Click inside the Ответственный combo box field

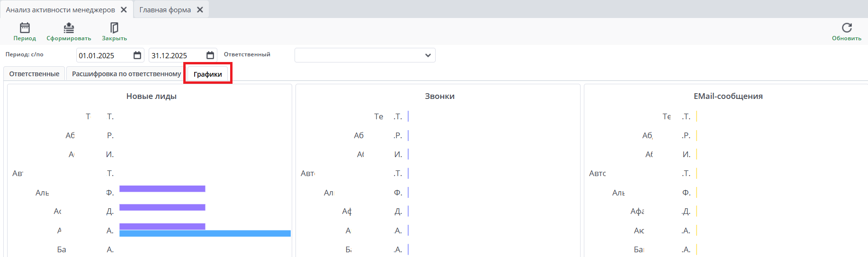(x=358, y=55)
